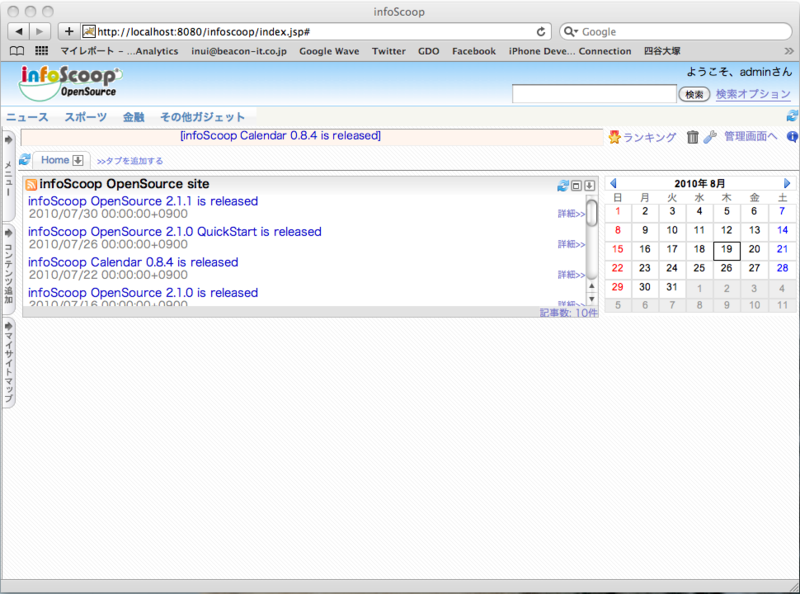Open the Twitter bookmark
The image size is (800, 594).
click(389, 51)
